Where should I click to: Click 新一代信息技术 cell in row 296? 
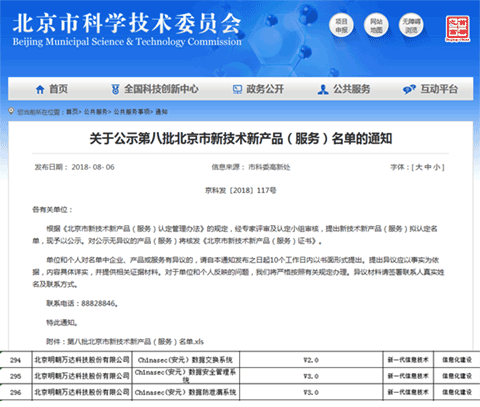tap(408, 392)
